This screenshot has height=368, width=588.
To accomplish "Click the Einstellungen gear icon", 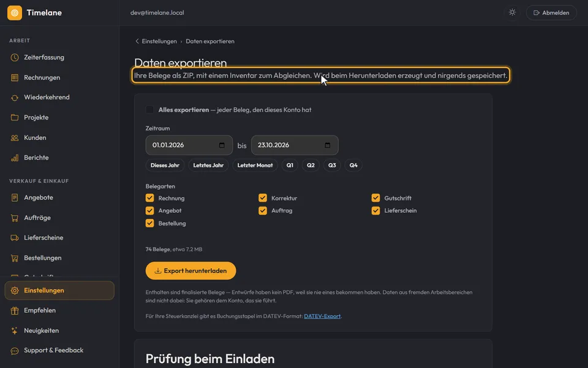I will coord(15,291).
